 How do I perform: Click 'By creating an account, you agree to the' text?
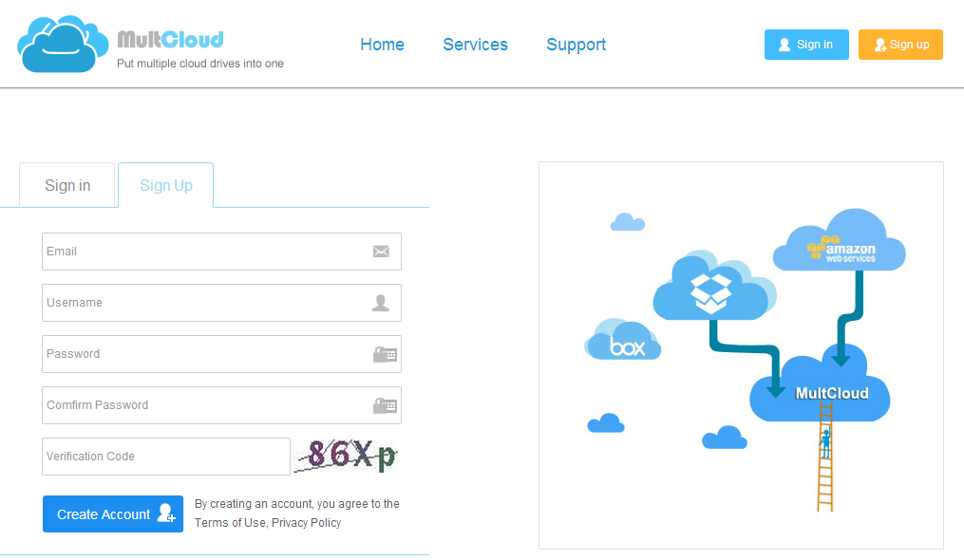[297, 503]
